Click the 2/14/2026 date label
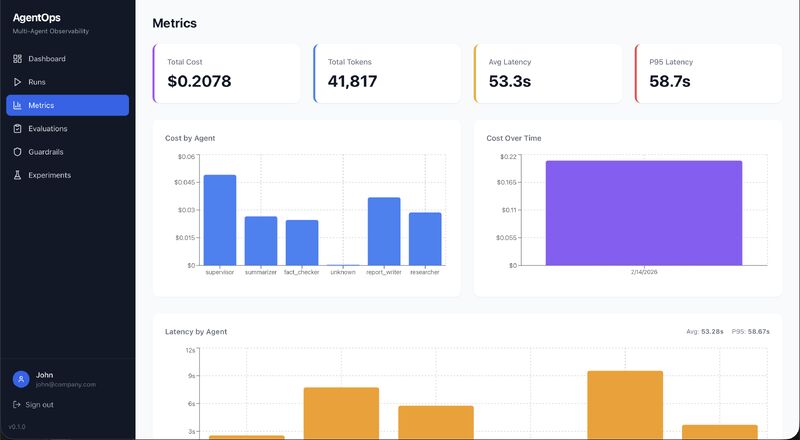 tap(644, 273)
